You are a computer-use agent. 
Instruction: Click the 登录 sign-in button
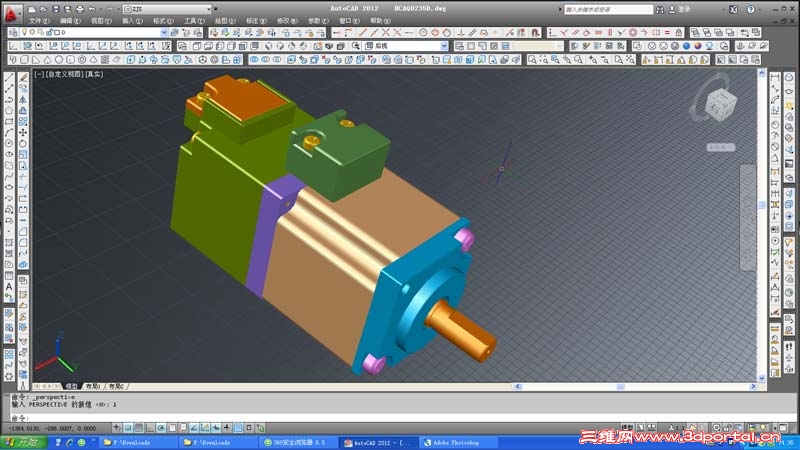684,9
